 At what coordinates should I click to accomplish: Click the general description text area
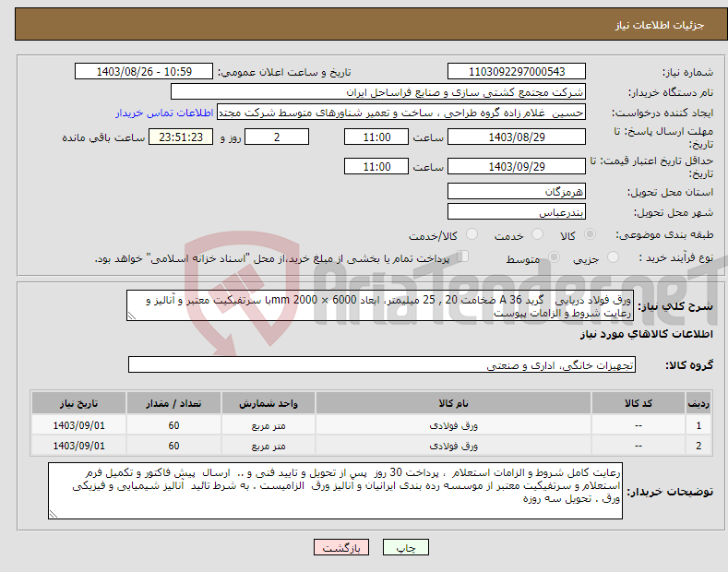380,305
